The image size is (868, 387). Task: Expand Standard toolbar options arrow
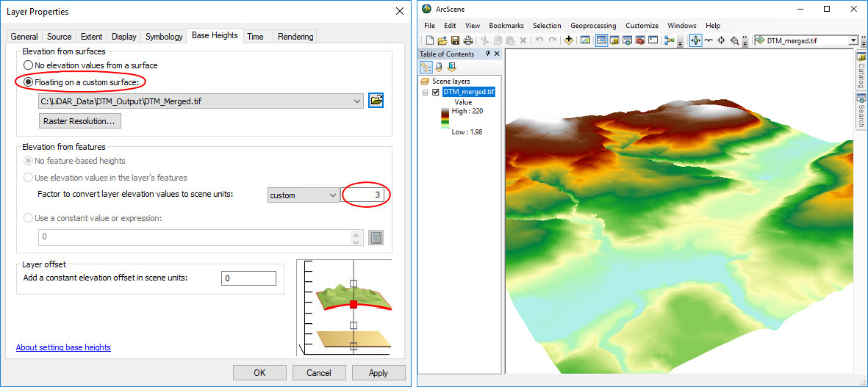coord(680,43)
